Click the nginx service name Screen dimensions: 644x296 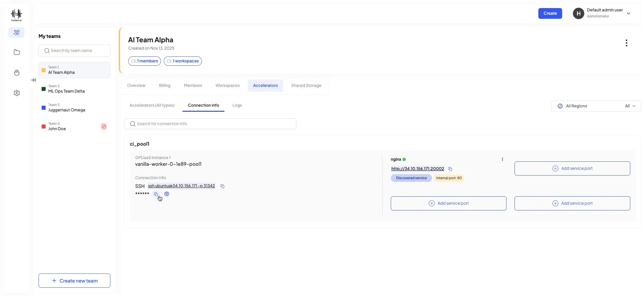click(396, 159)
